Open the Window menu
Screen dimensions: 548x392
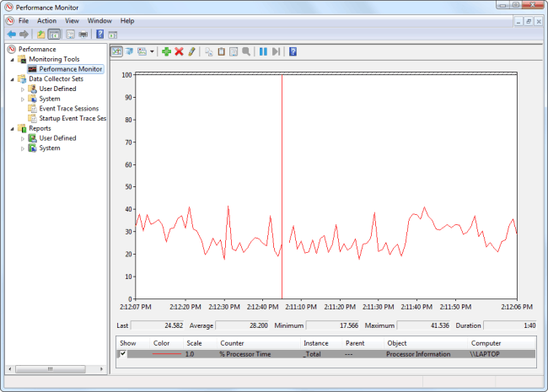click(99, 20)
